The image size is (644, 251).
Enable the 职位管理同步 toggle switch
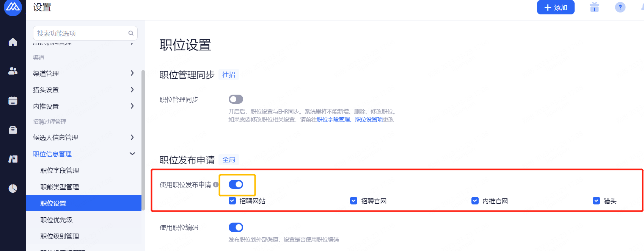(x=236, y=99)
